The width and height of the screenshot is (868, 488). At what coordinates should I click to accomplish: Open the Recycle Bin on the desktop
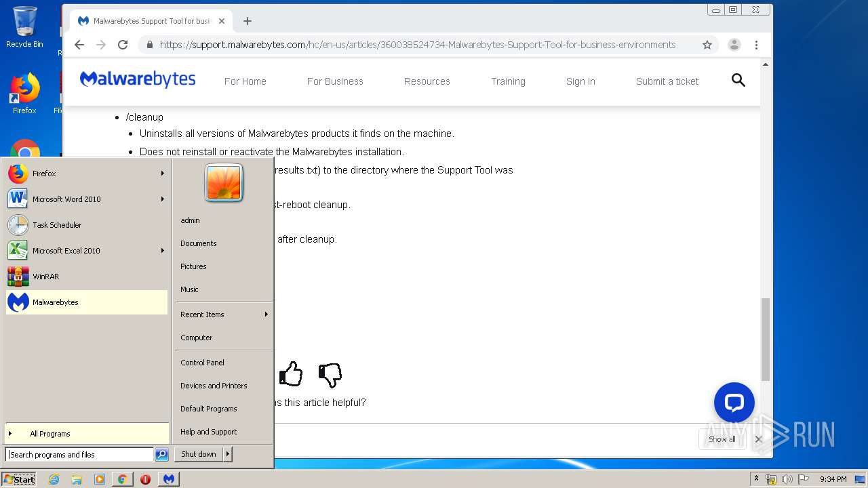pyautogui.click(x=24, y=28)
